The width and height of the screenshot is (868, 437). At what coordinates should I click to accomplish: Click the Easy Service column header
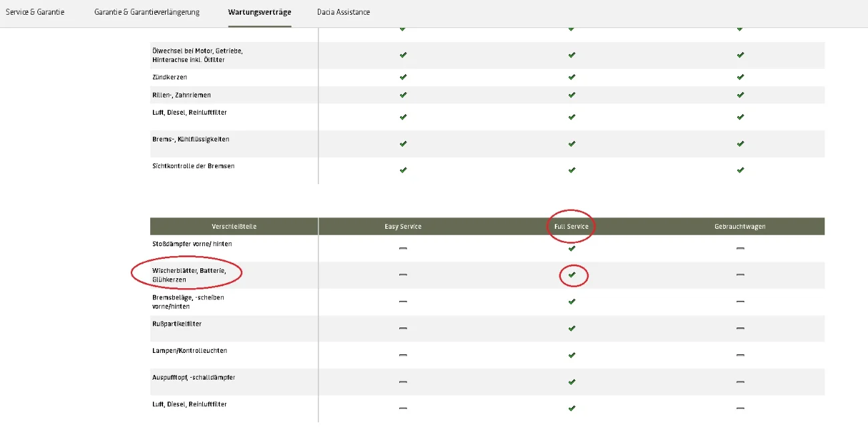(x=403, y=226)
